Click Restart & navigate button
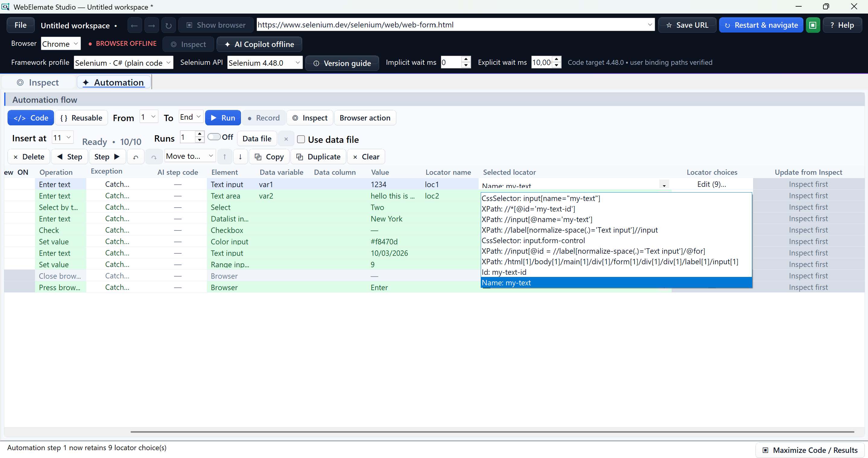868x458 pixels. click(761, 25)
